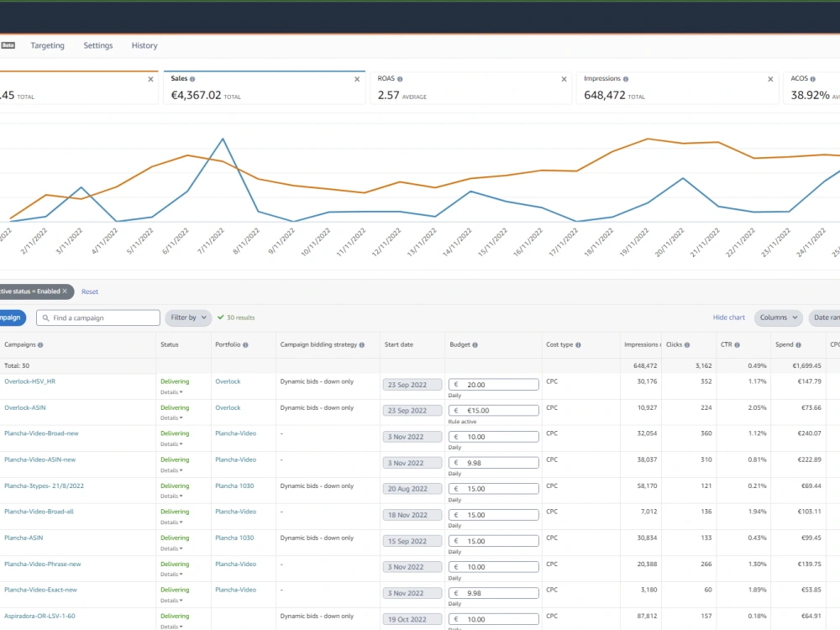Close the ROAS metric card
Image resolution: width=840 pixels, height=630 pixels.
pyautogui.click(x=564, y=79)
